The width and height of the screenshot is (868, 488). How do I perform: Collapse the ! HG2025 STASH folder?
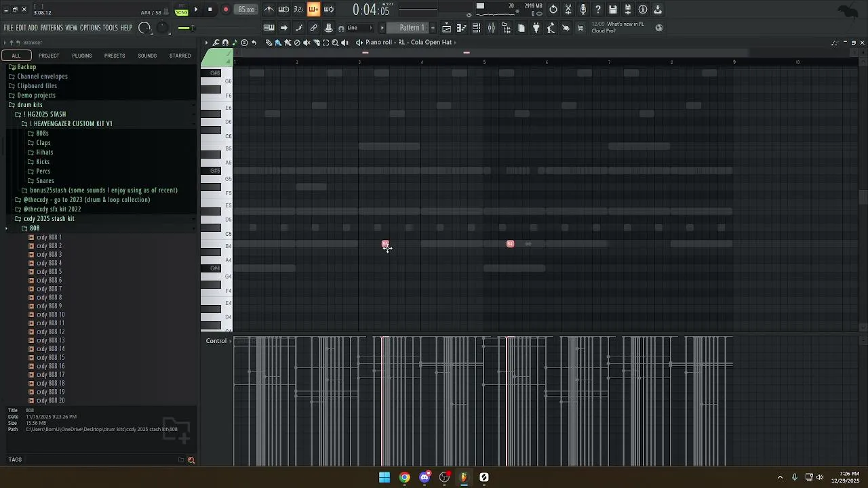(41, 115)
